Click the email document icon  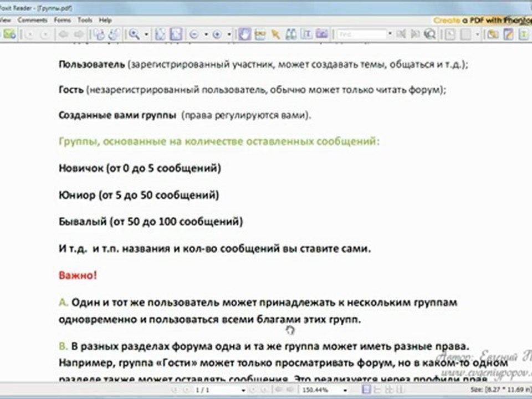click(9, 34)
